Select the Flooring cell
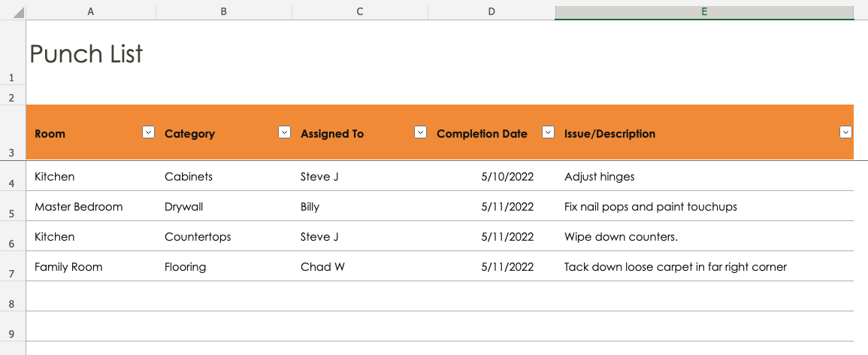 point(224,265)
